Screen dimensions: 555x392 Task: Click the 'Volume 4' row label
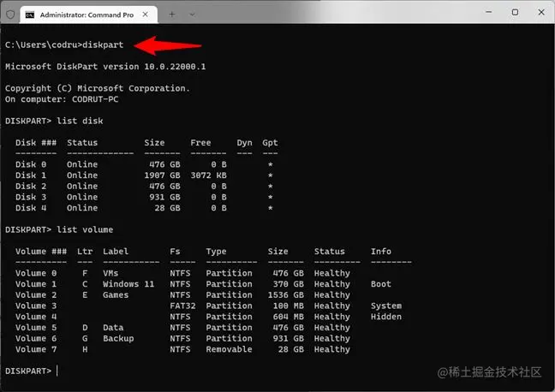[x=36, y=317]
